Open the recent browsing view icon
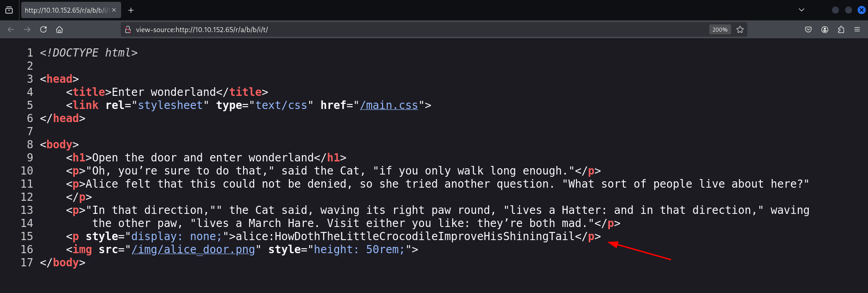 tap(9, 10)
